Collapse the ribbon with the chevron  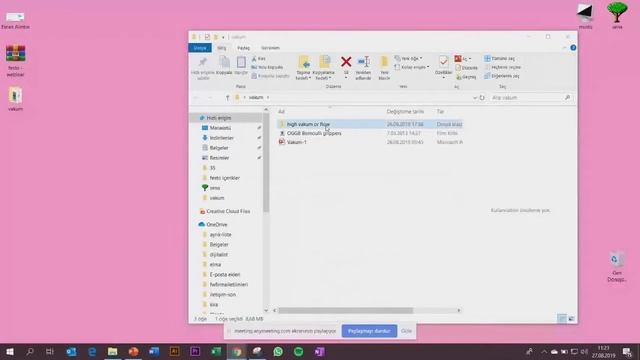point(564,48)
